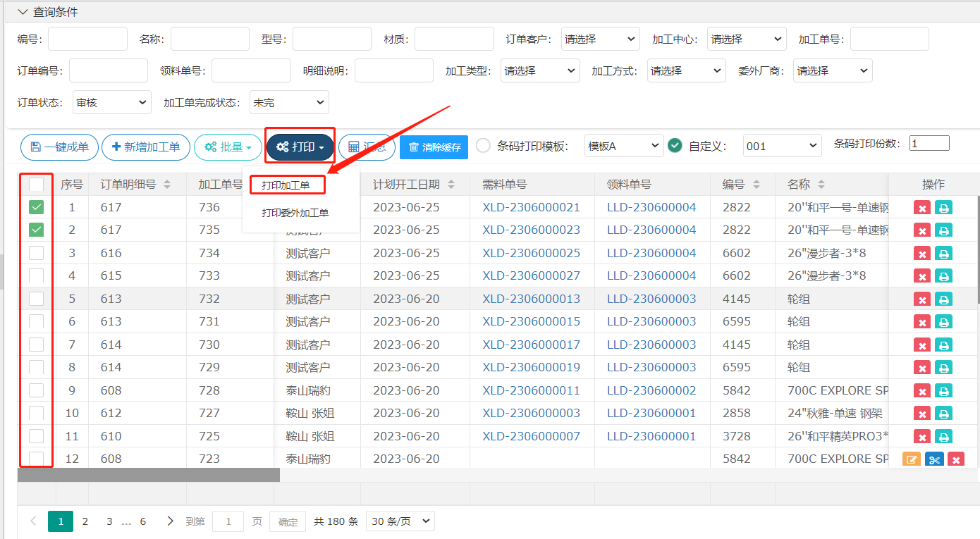Open the 30 条/页 page size dropdown

400,521
